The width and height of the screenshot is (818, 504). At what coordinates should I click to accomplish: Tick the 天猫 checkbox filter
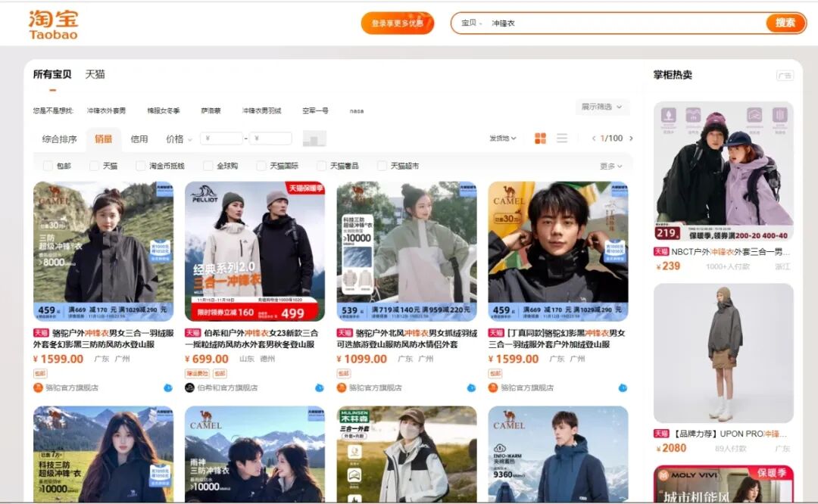[x=95, y=166]
